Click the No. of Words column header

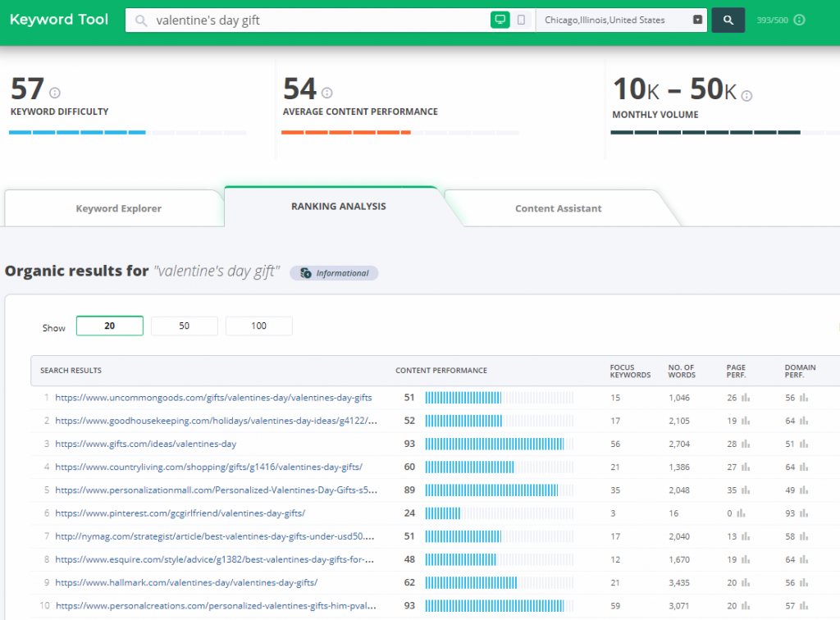pos(682,371)
